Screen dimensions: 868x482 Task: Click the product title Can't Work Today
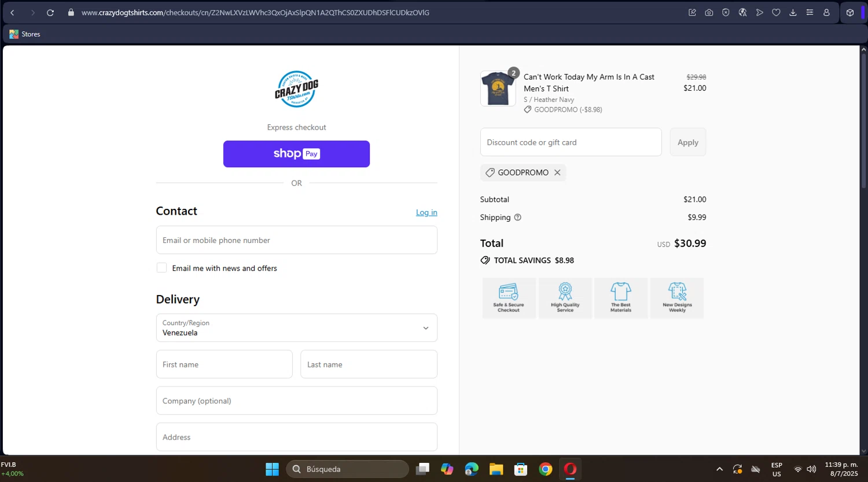tap(589, 83)
